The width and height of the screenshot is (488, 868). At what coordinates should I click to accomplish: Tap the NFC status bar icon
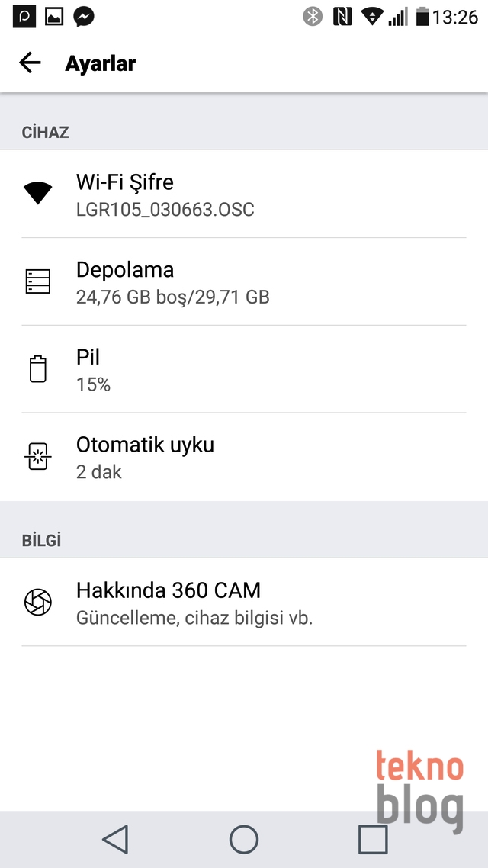pos(342,17)
